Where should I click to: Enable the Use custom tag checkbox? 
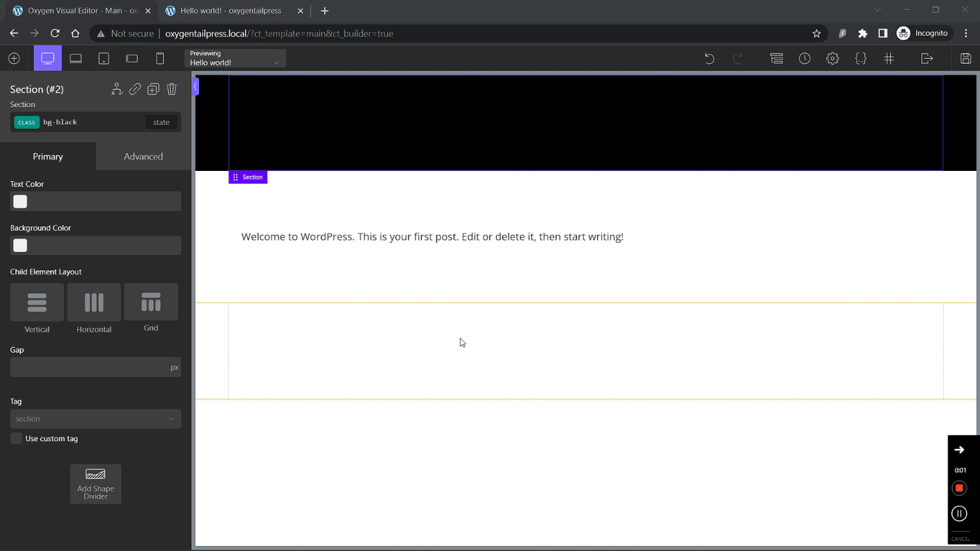coord(16,439)
